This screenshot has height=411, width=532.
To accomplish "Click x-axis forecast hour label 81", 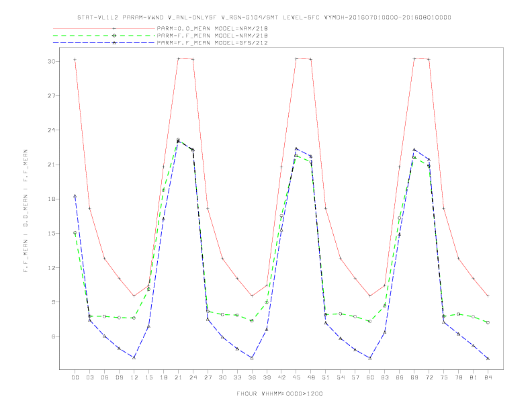I will 473,377.
